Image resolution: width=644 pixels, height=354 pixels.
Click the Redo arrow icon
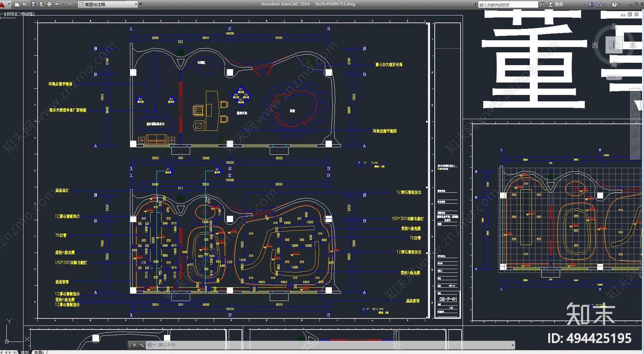pyautogui.click(x=69, y=4)
